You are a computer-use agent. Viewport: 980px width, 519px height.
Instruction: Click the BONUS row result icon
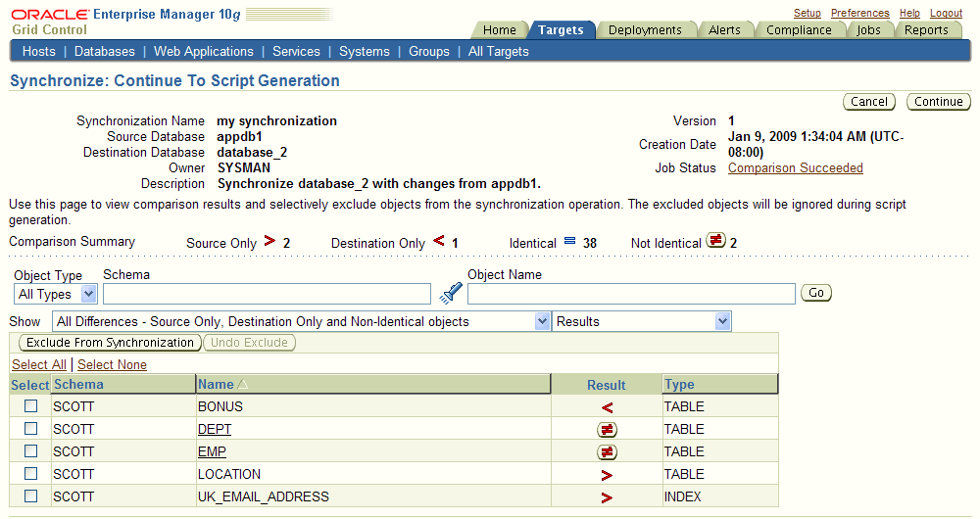[x=607, y=407]
